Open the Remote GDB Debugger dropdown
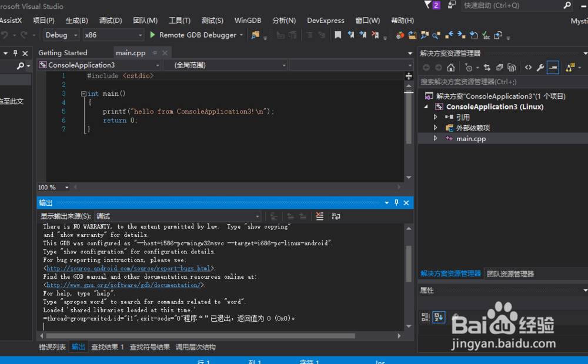This screenshot has width=588, height=364. click(x=242, y=35)
